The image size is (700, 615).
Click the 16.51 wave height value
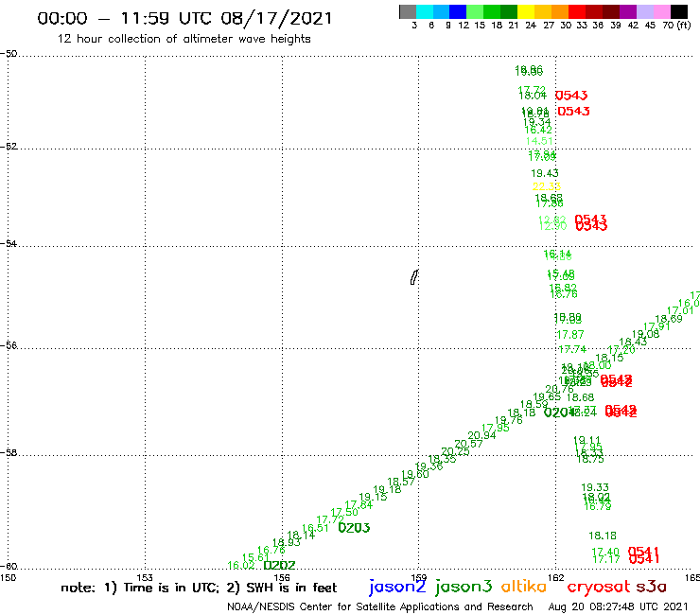(x=315, y=528)
